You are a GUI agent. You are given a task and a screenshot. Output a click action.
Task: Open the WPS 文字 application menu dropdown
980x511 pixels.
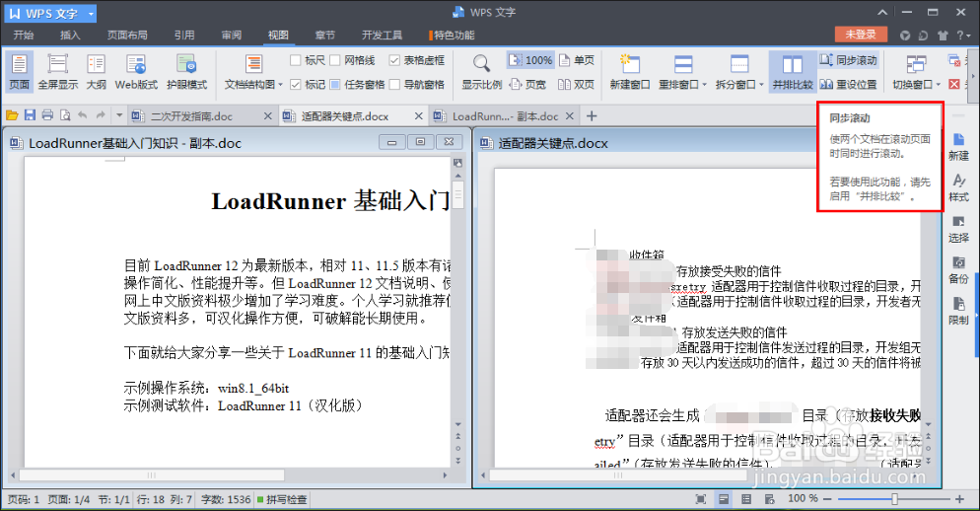[92, 13]
